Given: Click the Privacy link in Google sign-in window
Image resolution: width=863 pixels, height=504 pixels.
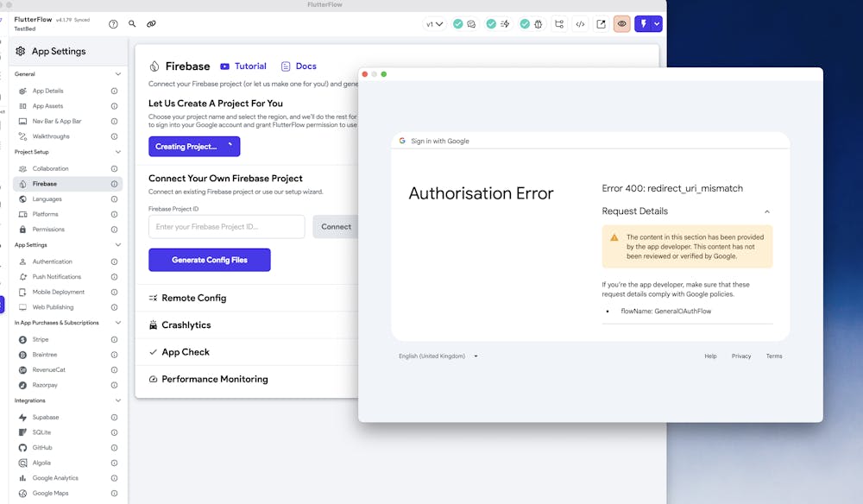Looking at the screenshot, I should click(741, 356).
